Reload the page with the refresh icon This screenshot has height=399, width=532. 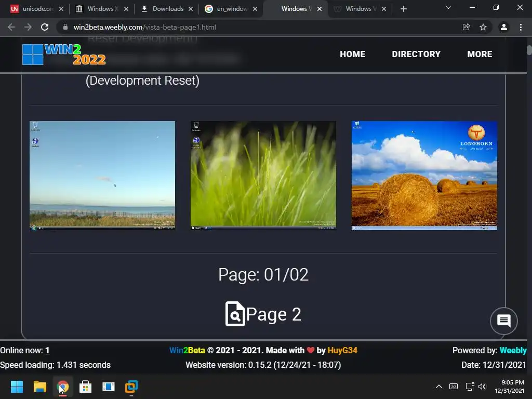(x=45, y=27)
